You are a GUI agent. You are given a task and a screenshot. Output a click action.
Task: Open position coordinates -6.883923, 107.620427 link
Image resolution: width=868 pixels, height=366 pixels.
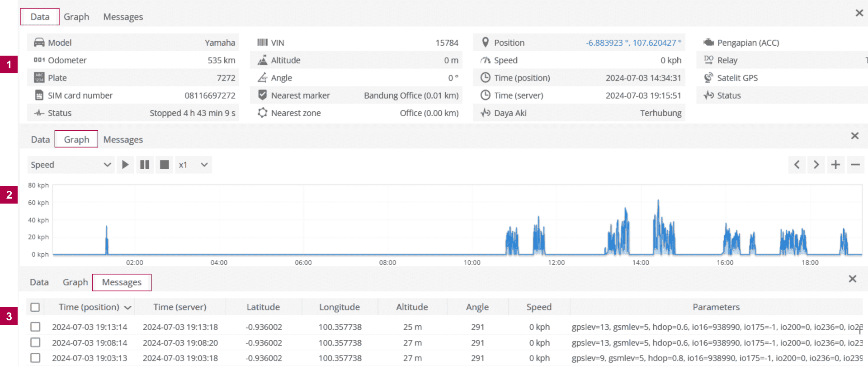633,43
